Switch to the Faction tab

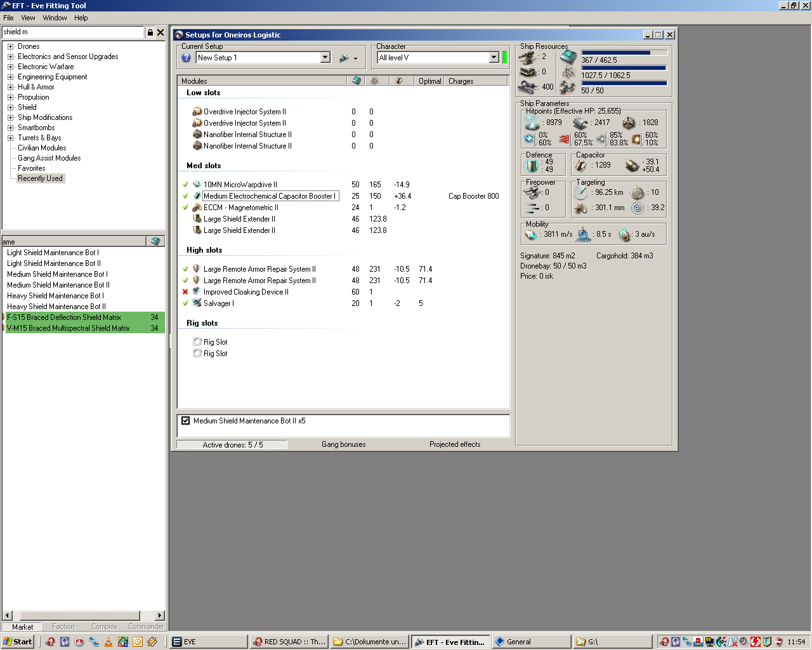(63, 627)
